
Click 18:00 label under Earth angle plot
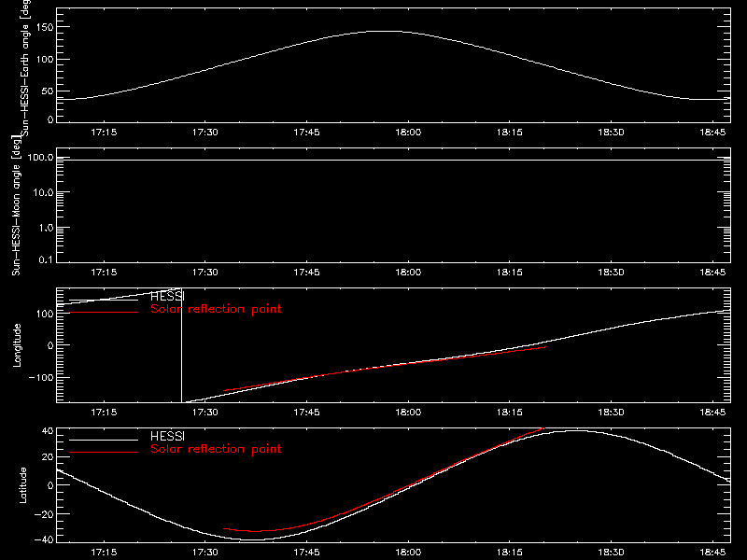[x=408, y=133]
